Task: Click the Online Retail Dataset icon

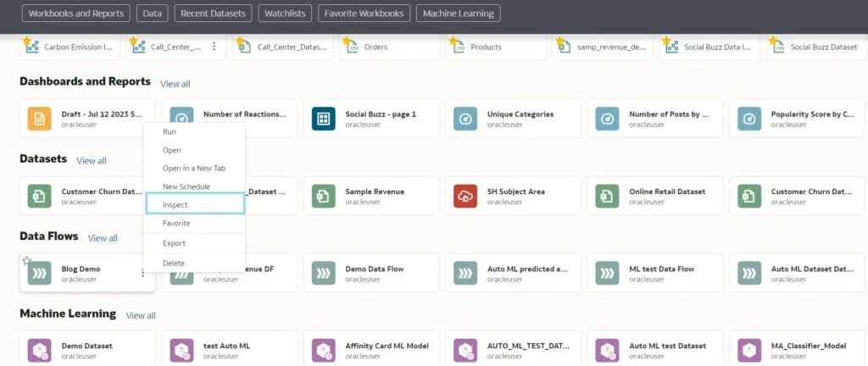Action: [x=608, y=196]
